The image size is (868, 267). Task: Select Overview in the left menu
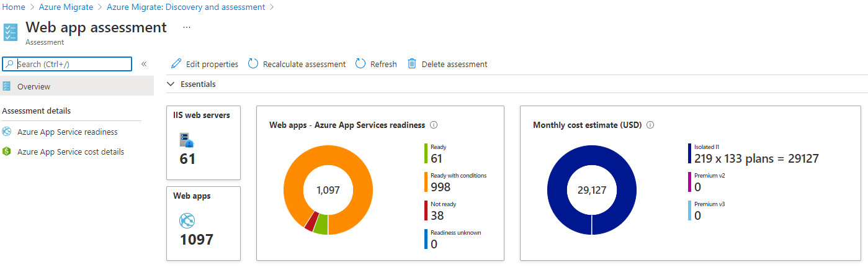point(34,86)
